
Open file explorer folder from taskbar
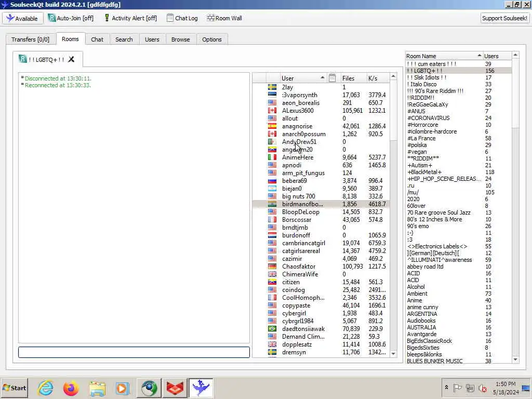pyautogui.click(x=97, y=388)
